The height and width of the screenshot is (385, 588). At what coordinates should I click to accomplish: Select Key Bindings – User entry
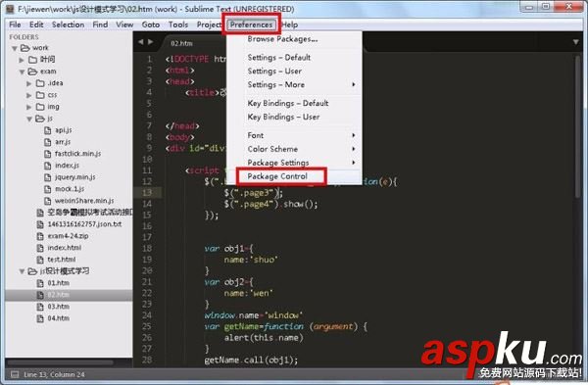(283, 117)
